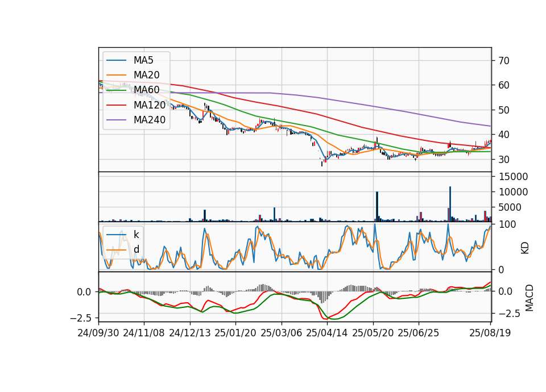
Task: Click the price axis value 70
Action: (504, 61)
